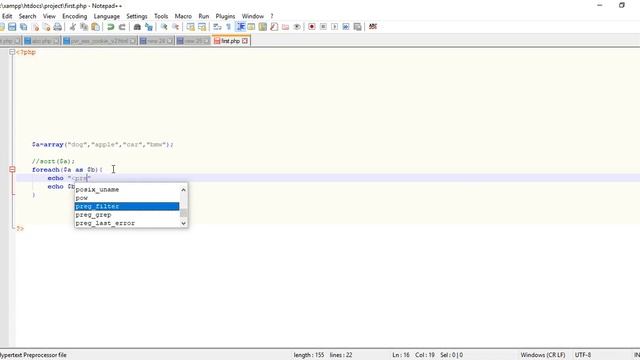This screenshot has width=640, height=360.
Task: Start macro recording with the red dot
Action: (312, 27)
